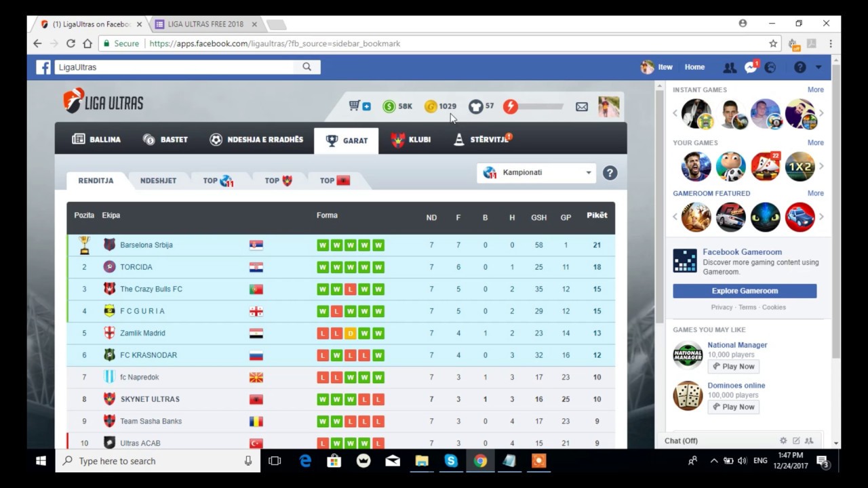Open NDESHJA E RRADHËS tab
868x488 pixels.
click(256, 140)
